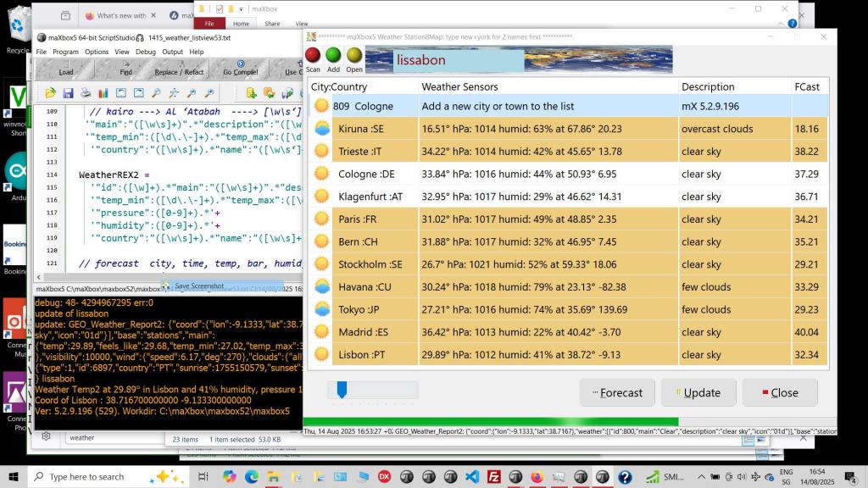Click the yellow Open button
868x488 pixels.
tap(354, 57)
